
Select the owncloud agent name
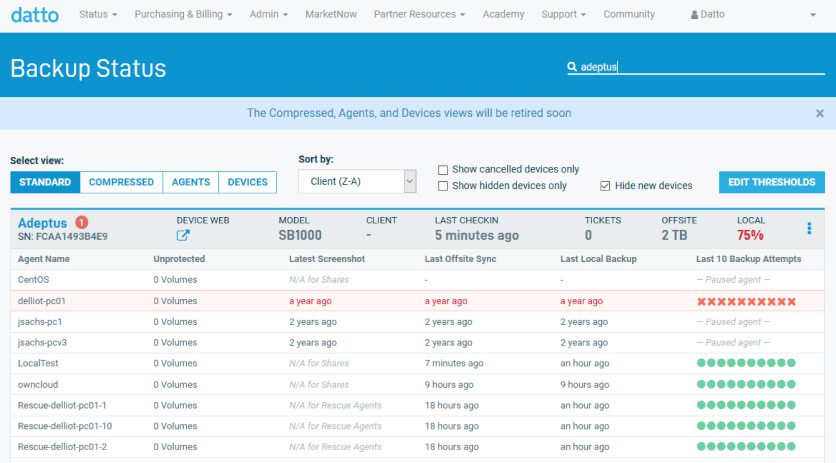pos(38,385)
